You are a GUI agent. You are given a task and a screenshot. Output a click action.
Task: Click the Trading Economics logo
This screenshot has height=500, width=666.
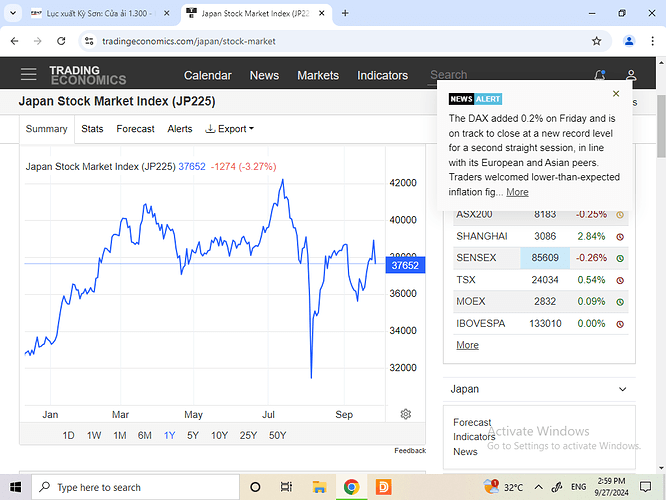[x=87, y=75]
